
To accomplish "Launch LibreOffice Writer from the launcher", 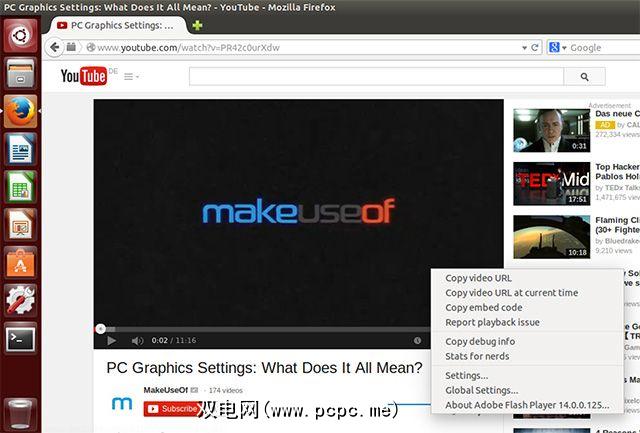I will (20, 149).
